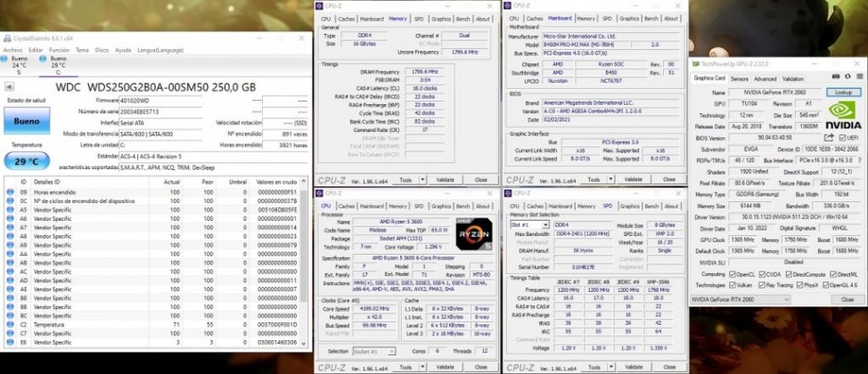Screen dimensions: 868x374
Task: Click the Lookup button in GPU-Z
Action: [x=844, y=93]
